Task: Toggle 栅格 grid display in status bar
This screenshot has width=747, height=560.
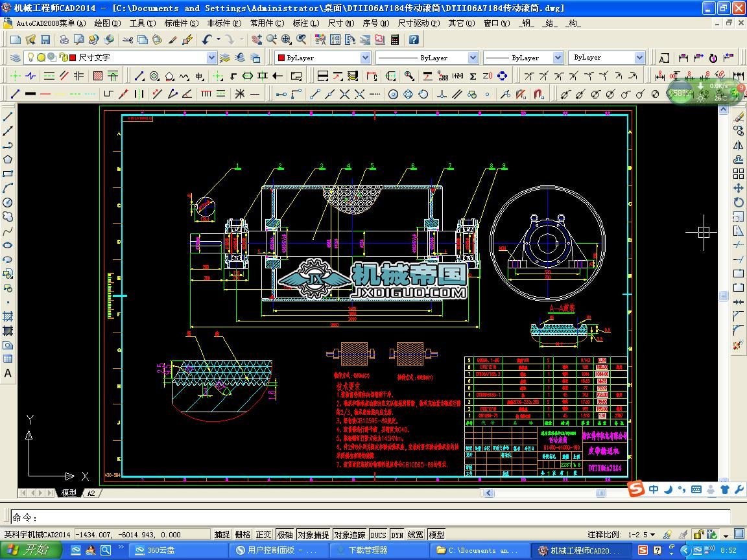Action: point(243,535)
